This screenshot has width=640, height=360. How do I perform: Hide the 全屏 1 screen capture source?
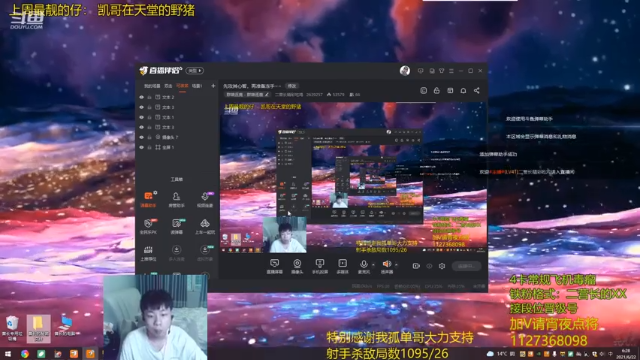tap(142, 147)
